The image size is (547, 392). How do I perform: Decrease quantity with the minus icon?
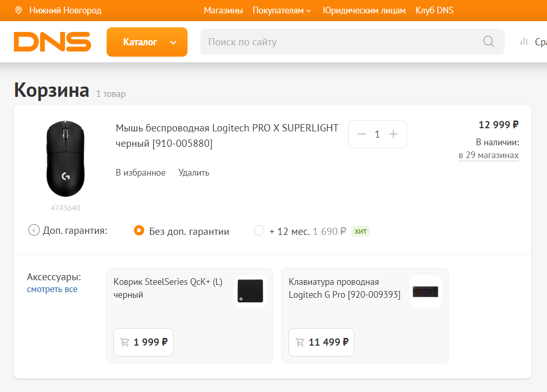pos(362,134)
